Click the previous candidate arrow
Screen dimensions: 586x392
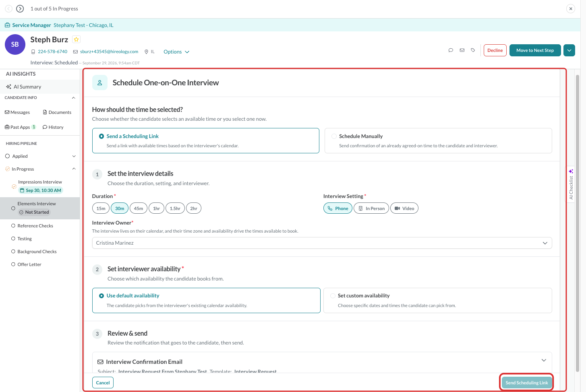pyautogui.click(x=8, y=8)
